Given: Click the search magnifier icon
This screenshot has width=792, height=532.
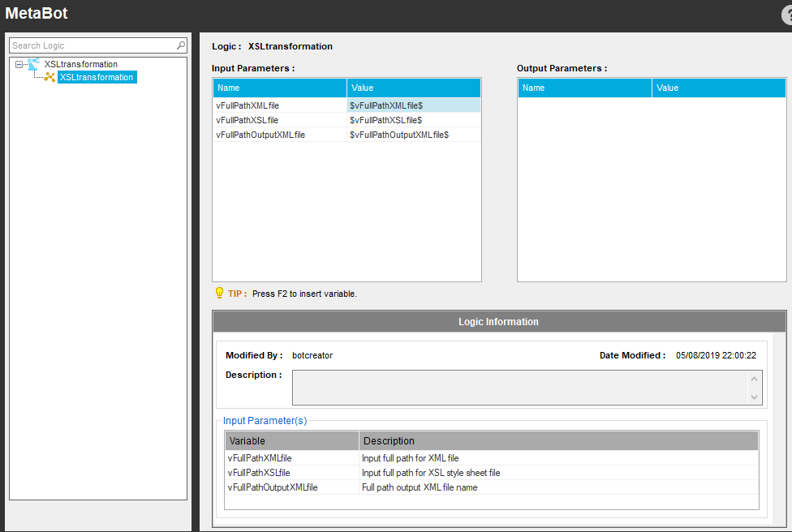Looking at the screenshot, I should [181, 46].
